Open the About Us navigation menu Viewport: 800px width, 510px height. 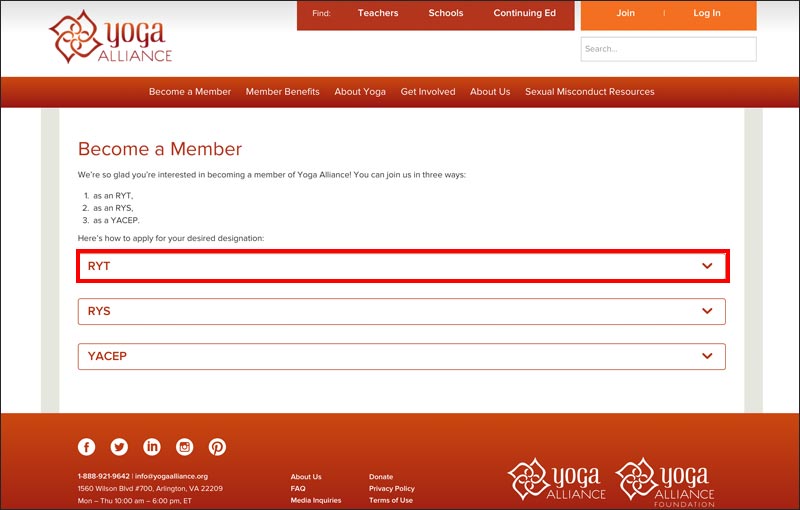click(490, 92)
